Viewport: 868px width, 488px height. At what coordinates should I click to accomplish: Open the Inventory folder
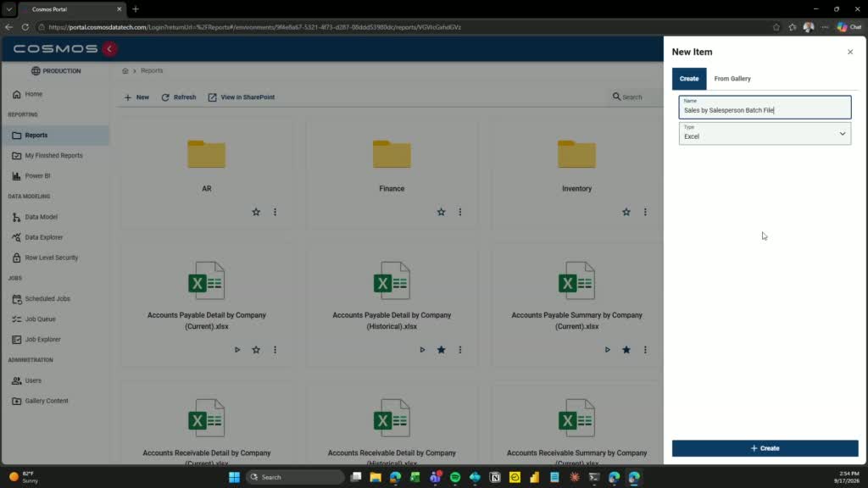(576, 154)
